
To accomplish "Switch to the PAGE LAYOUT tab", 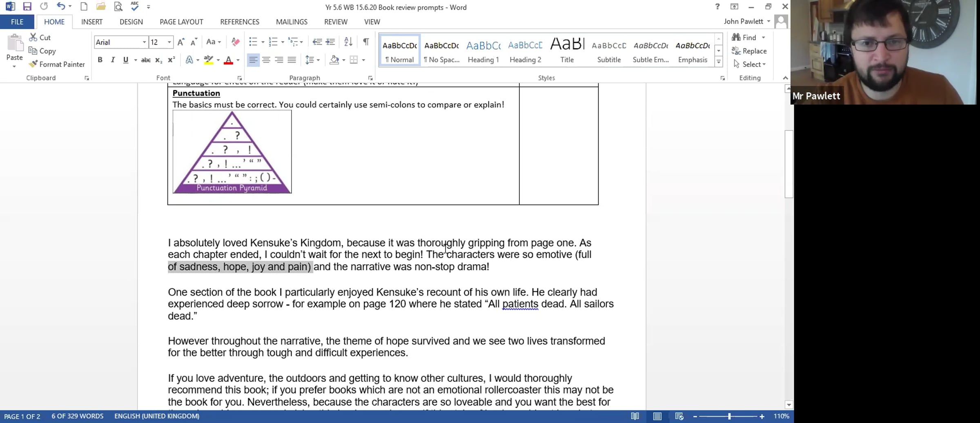I will (181, 22).
